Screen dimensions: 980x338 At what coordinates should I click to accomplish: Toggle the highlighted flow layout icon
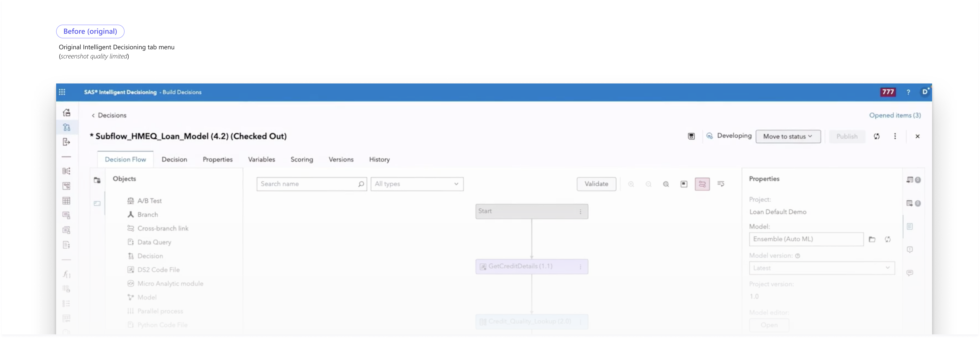(702, 184)
